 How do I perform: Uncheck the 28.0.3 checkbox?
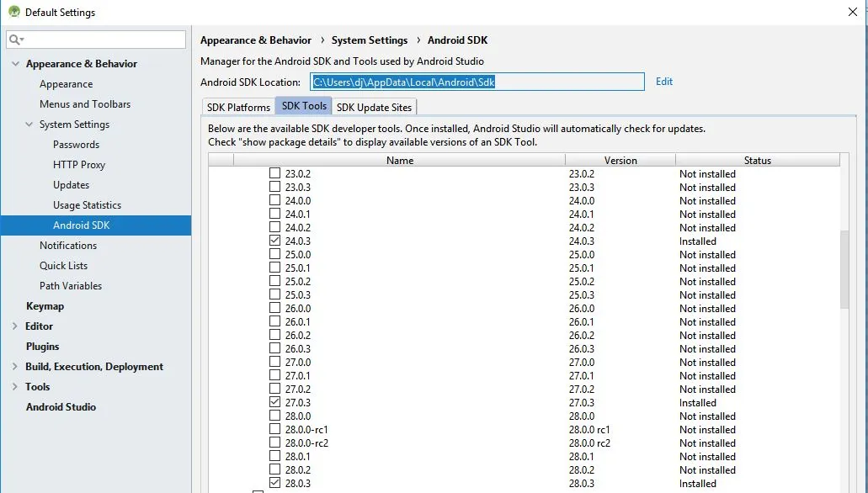pyautogui.click(x=274, y=483)
